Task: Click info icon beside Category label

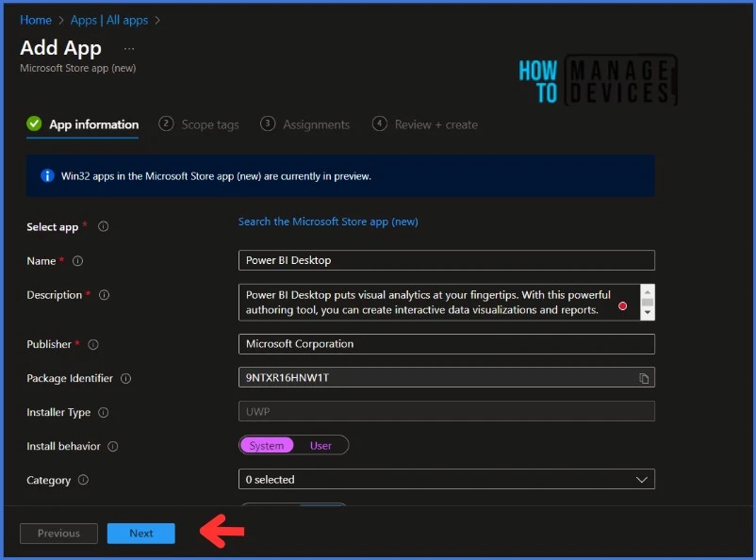Action: click(83, 480)
